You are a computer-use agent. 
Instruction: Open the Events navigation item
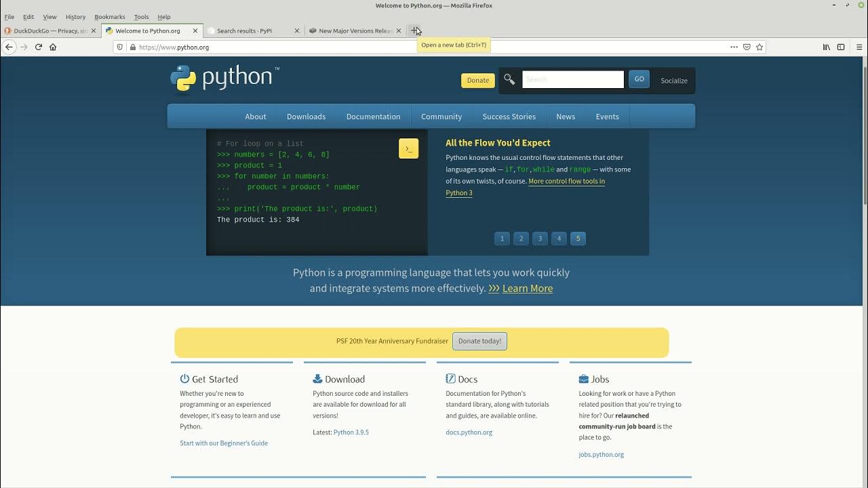tap(607, 117)
